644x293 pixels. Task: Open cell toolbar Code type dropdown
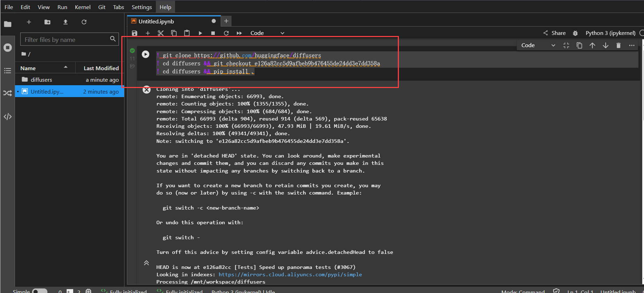click(538, 45)
